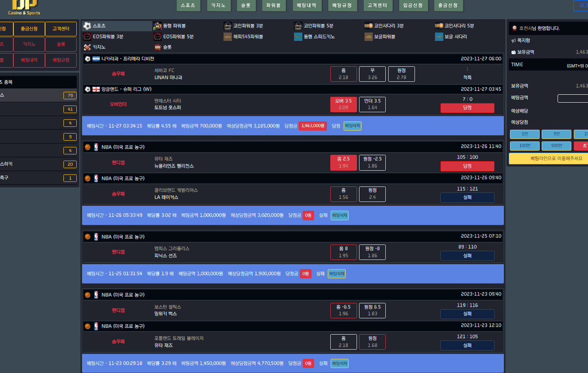This screenshot has height=373, width=588.
Task: Open 고객센터 in the top navigation
Action: [377, 5]
